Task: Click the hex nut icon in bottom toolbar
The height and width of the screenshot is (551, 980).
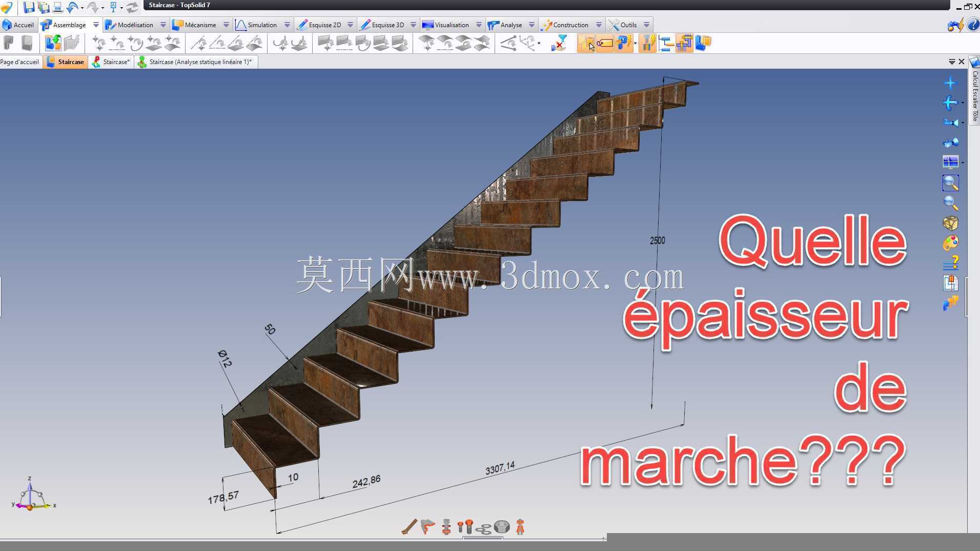Action: [x=502, y=527]
